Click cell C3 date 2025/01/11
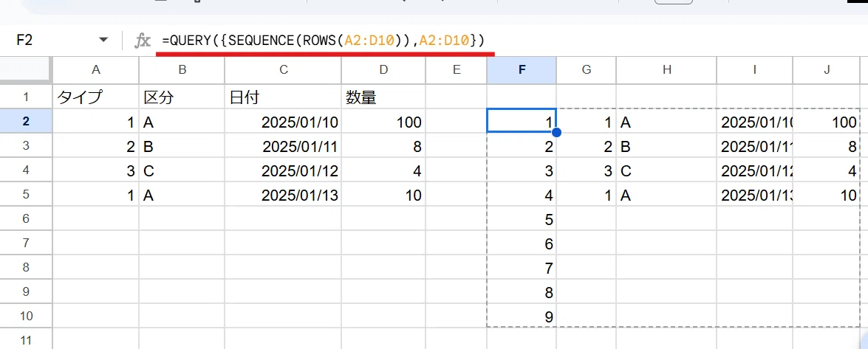Screen dimensions: 868x349 [283, 145]
